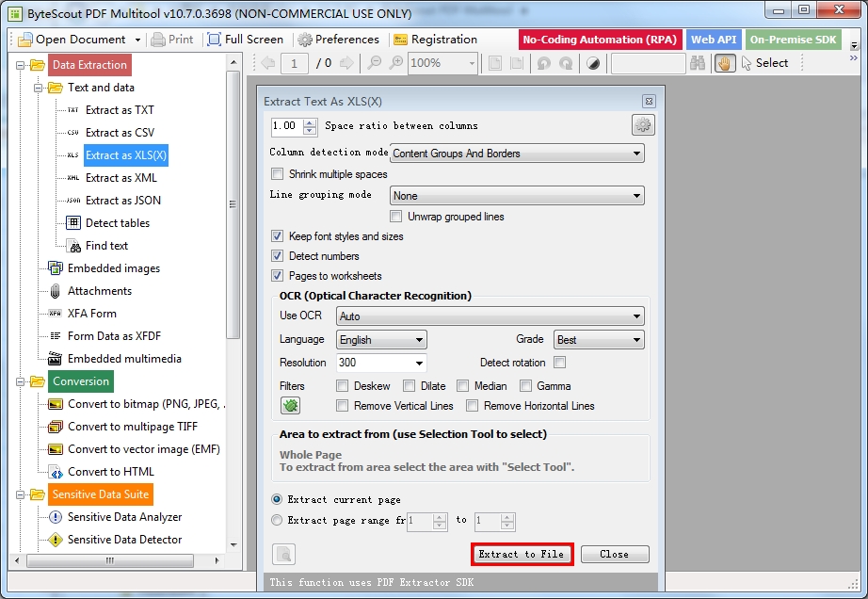Click the binoculars search icon
The height and width of the screenshot is (599, 868).
tap(698, 63)
